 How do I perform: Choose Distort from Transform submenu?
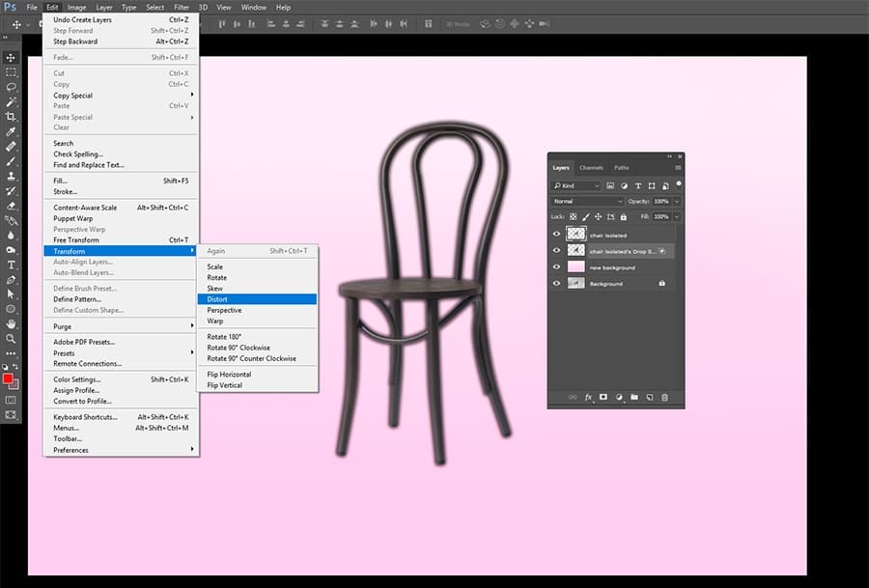257,299
